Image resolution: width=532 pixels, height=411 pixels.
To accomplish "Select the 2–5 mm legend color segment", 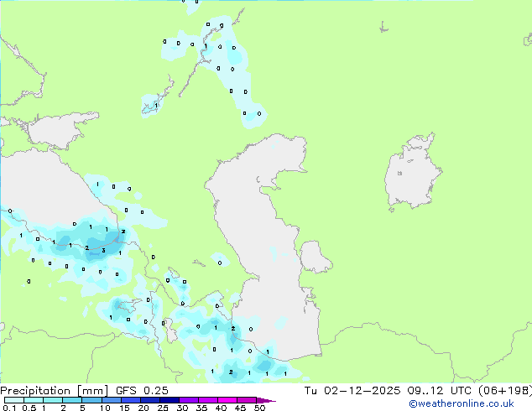I will (x=72, y=400).
